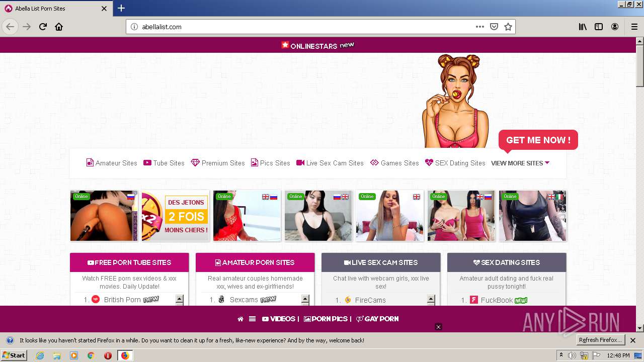This screenshot has height=362, width=644.
Task: Select Firefox taskbar button
Action: tap(125, 355)
